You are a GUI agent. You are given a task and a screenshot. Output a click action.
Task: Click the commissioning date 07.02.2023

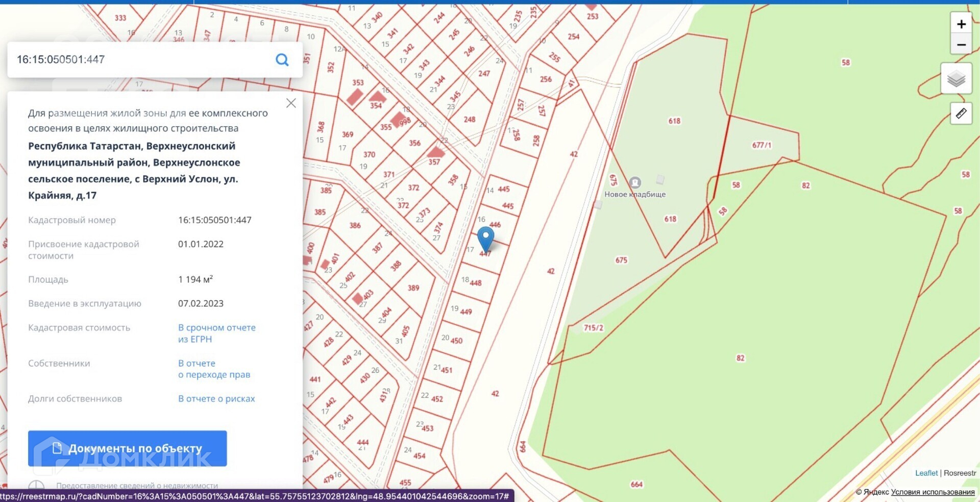tap(201, 303)
